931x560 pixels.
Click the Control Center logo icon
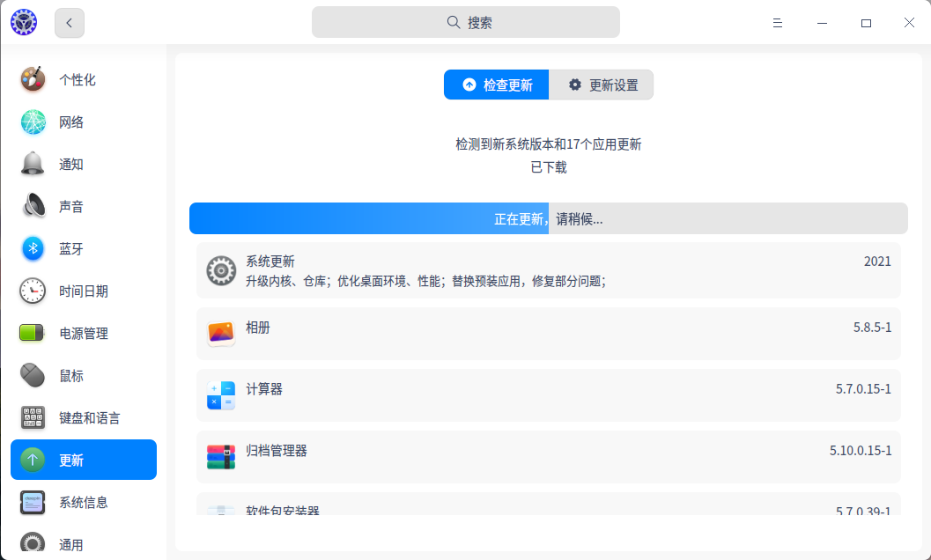coord(24,23)
